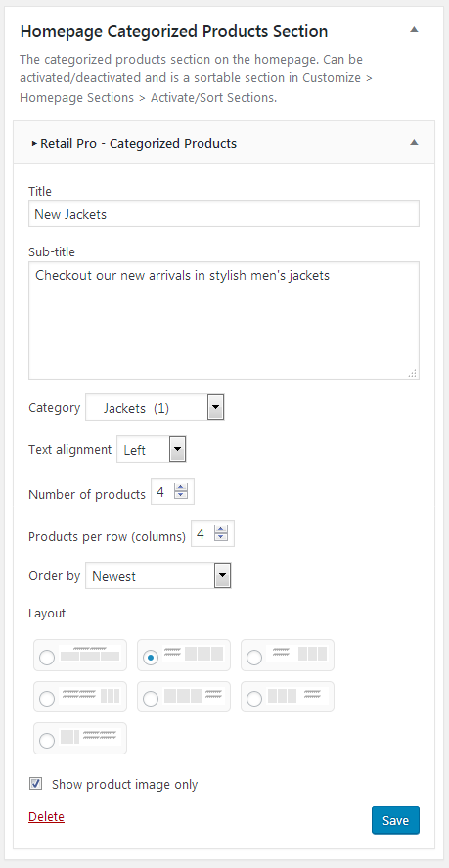
Task: Open the Order by Newest dropdown
Action: coord(157,576)
